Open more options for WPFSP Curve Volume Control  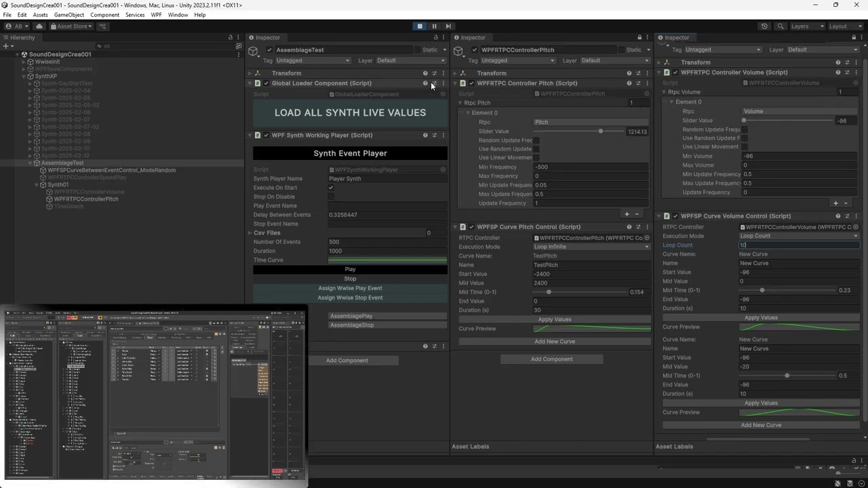(x=856, y=216)
